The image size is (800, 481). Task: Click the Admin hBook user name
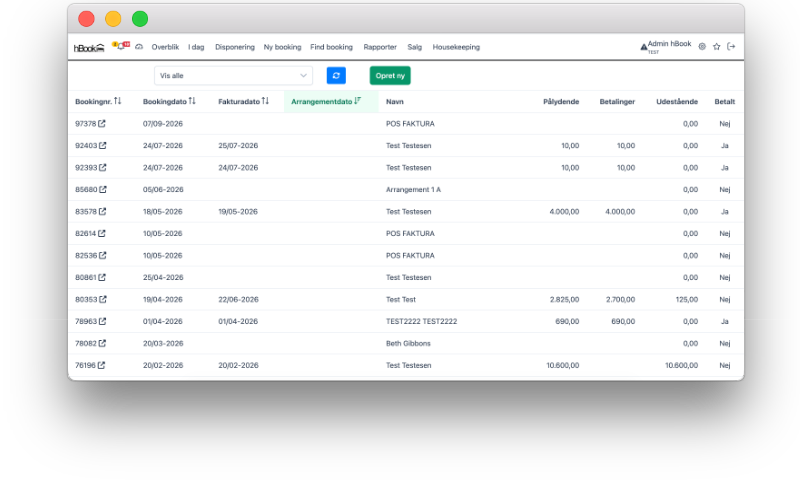669,44
